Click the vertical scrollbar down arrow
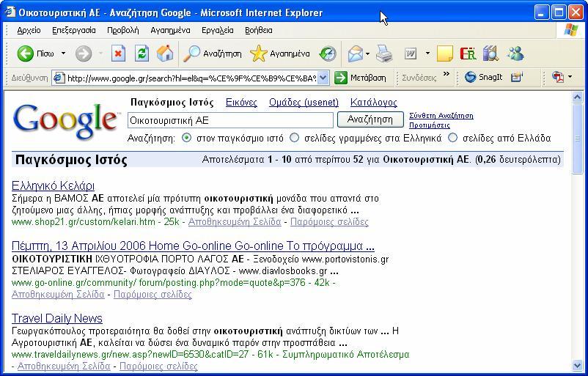588x376 pixels. click(578, 365)
